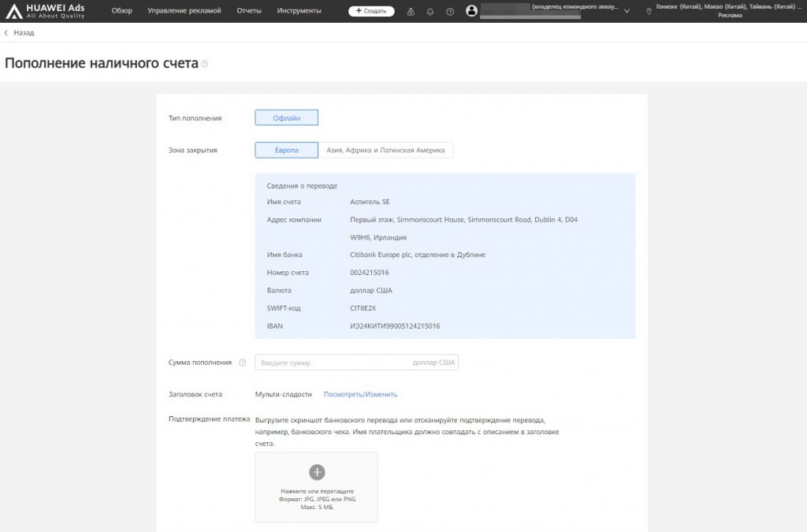The height and width of the screenshot is (532, 807).
Task: Open the help question mark icon
Action: pyautogui.click(x=450, y=11)
